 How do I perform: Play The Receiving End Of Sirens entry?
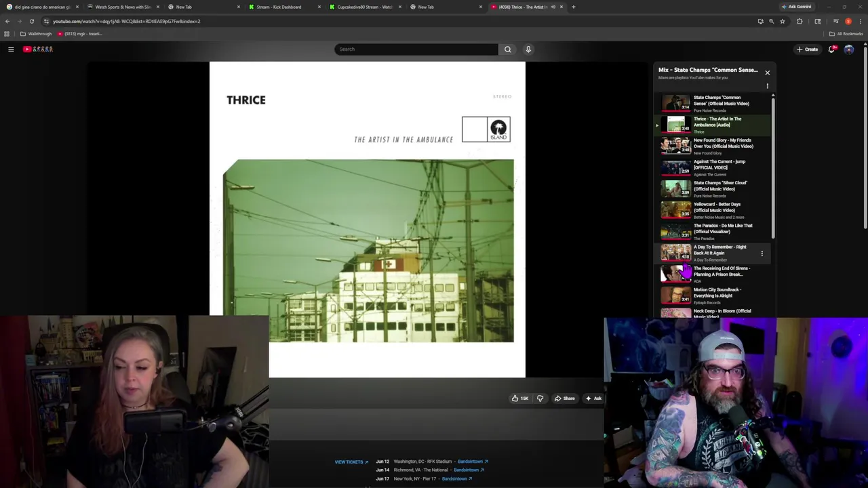pos(713,274)
